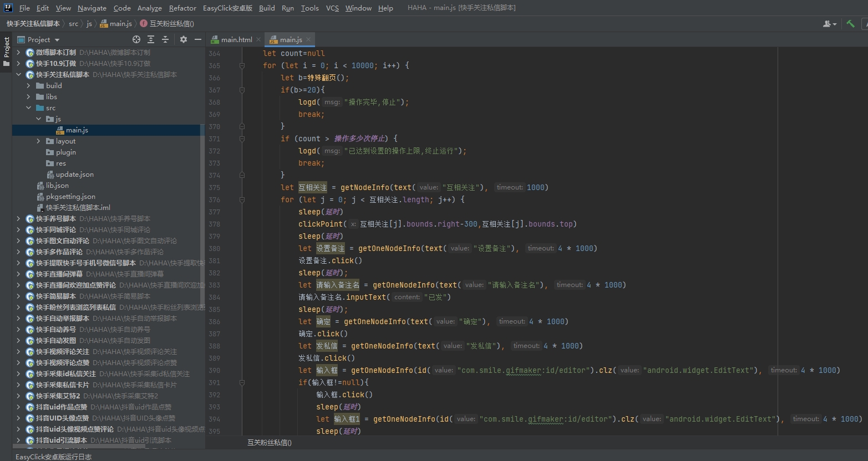The image size is (868, 461).
Task: Select the res folder in tree
Action: point(61,163)
